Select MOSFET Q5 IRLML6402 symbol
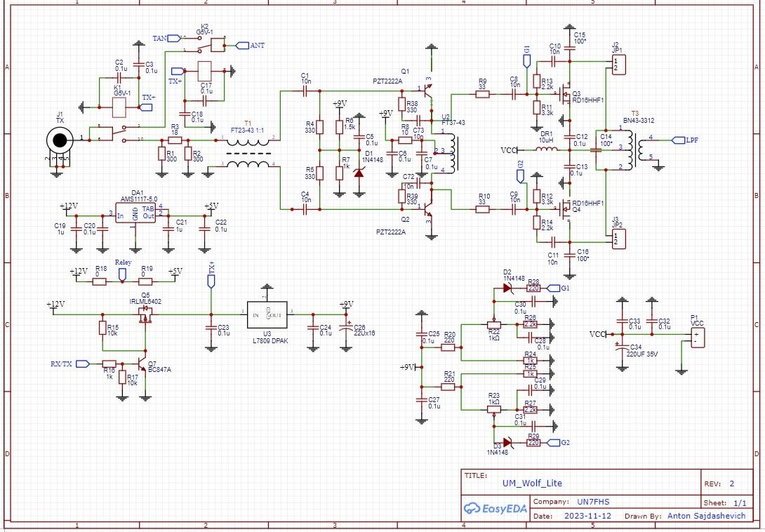Viewport: 765px width, 532px height. (x=144, y=316)
